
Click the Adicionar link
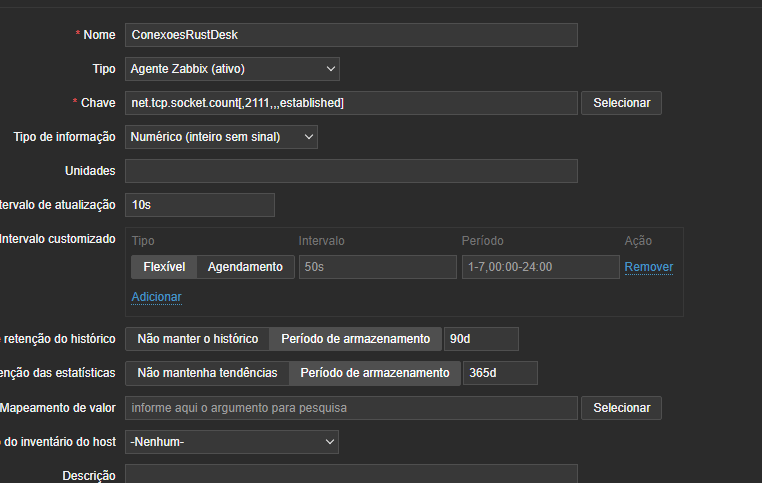[157, 297]
